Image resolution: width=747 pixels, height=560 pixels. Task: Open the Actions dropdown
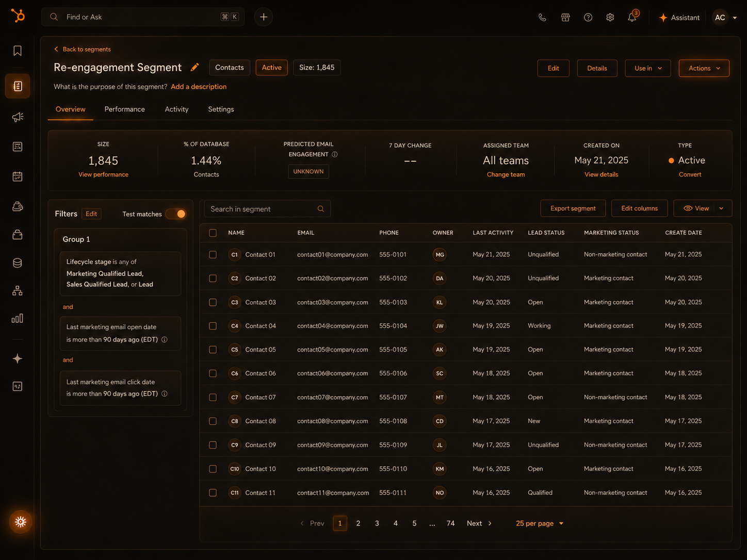point(704,68)
